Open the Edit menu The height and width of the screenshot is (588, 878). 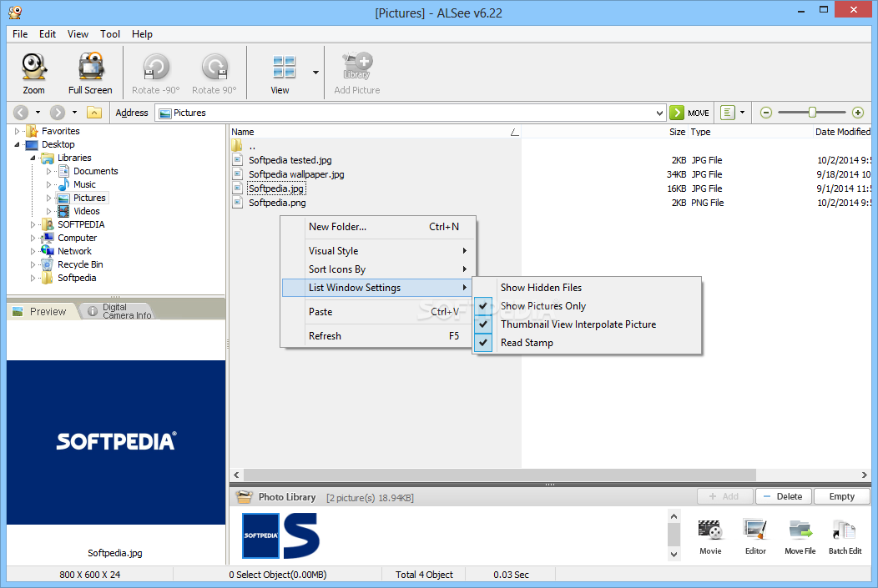click(x=48, y=34)
